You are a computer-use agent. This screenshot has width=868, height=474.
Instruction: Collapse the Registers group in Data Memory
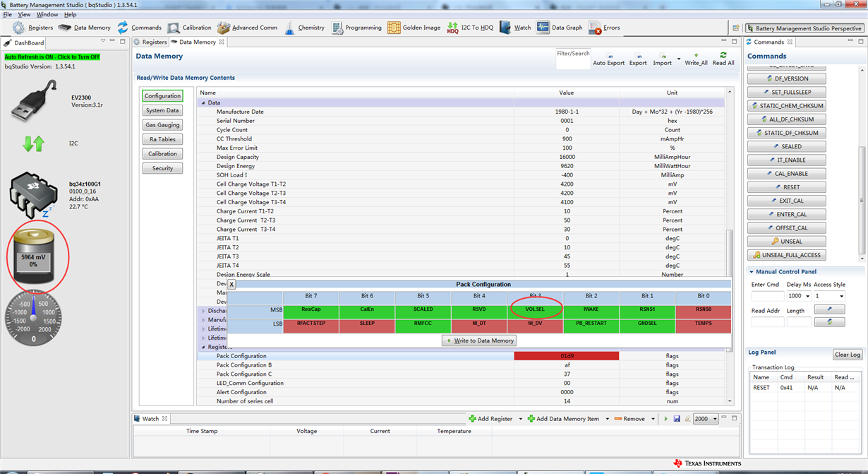203,347
